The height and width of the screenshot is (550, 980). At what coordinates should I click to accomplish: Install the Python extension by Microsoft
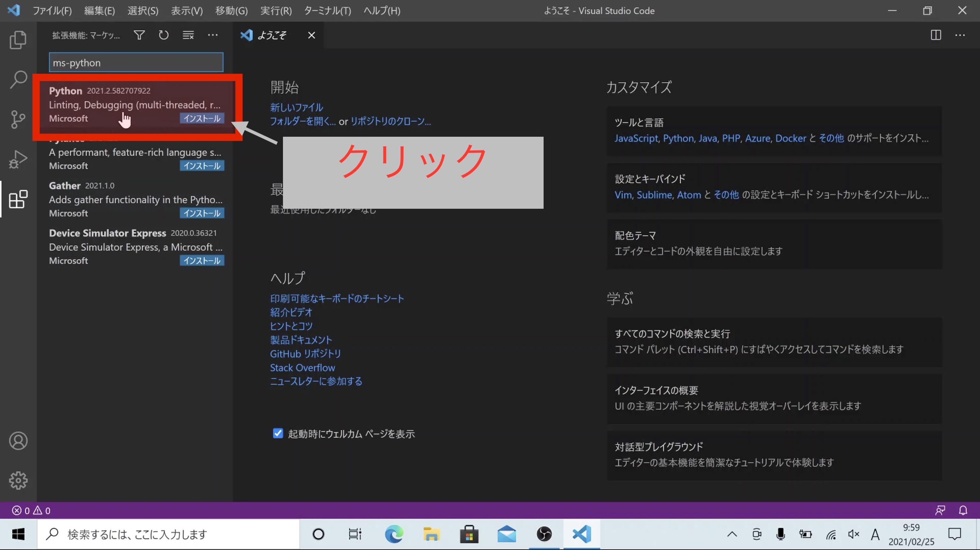(202, 118)
